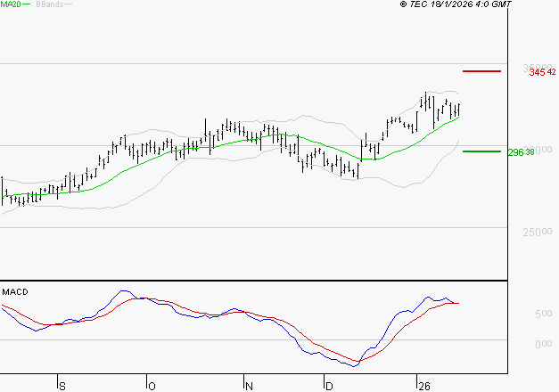The image size is (559, 392).
Task: Click the BBands legend label
Action: [50, 4]
